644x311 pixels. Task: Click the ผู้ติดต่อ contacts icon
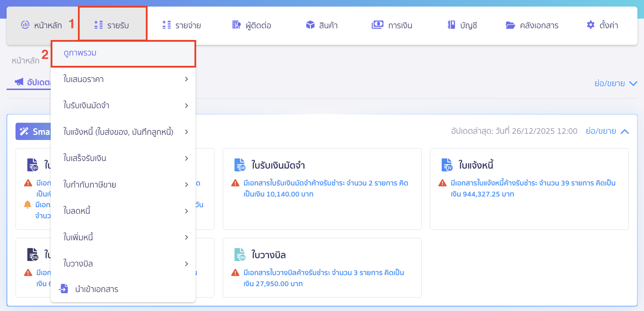point(236,25)
